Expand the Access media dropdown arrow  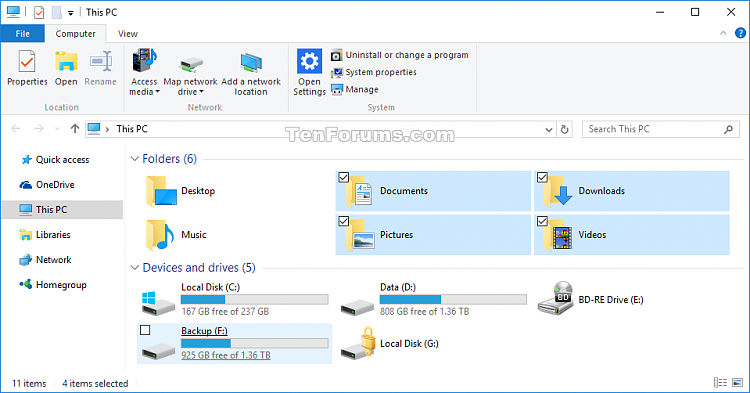coord(157,92)
